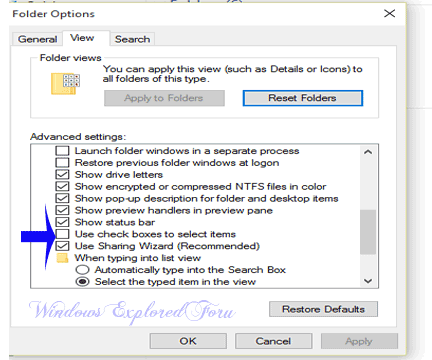This screenshot has width=432, height=360.
Task: Select Automatically type into the Search Box
Action: click(82, 269)
